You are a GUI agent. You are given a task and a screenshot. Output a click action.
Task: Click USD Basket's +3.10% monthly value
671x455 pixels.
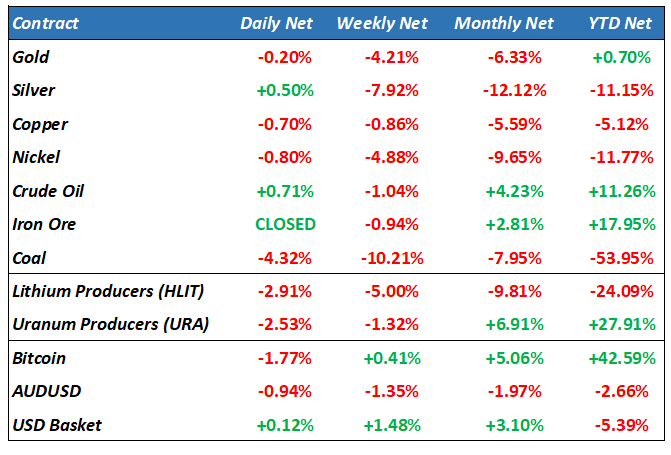(514, 425)
